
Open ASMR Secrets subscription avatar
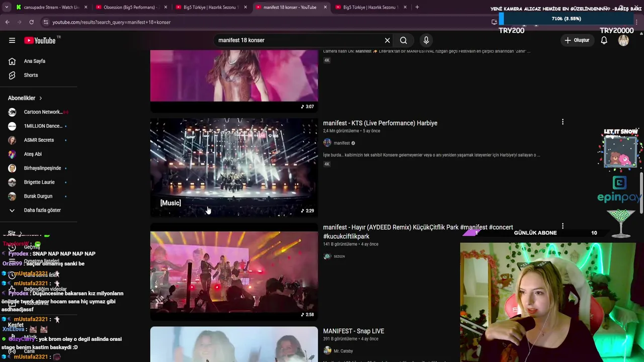pyautogui.click(x=12, y=140)
